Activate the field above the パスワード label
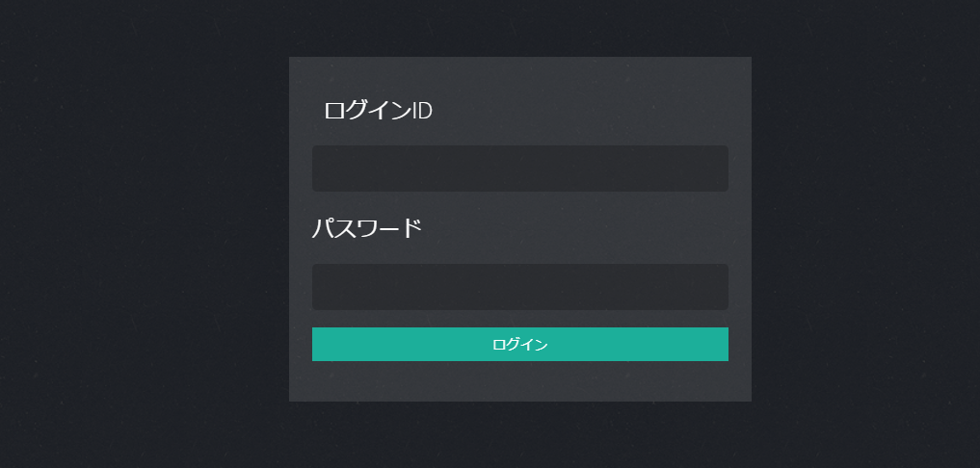This screenshot has height=468, width=980. click(x=519, y=169)
